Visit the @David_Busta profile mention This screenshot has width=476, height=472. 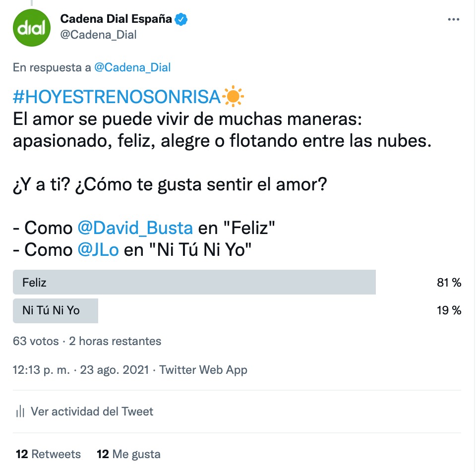click(x=135, y=228)
